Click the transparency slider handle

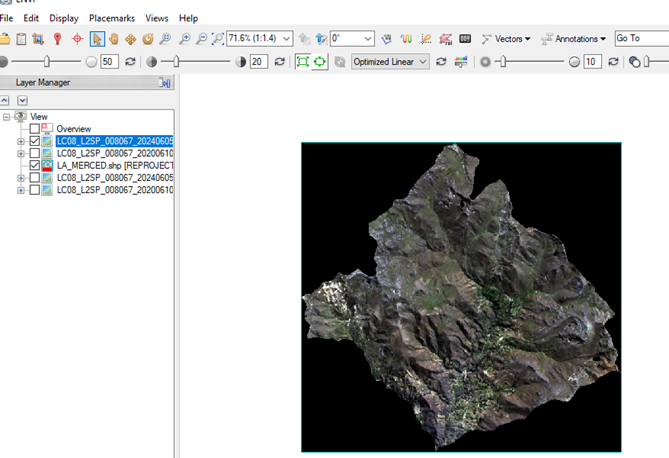(x=647, y=62)
